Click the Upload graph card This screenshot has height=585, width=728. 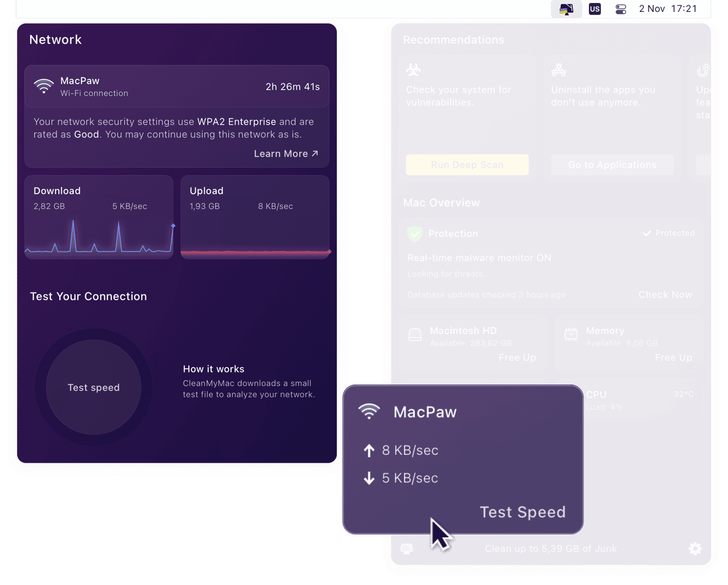click(255, 217)
